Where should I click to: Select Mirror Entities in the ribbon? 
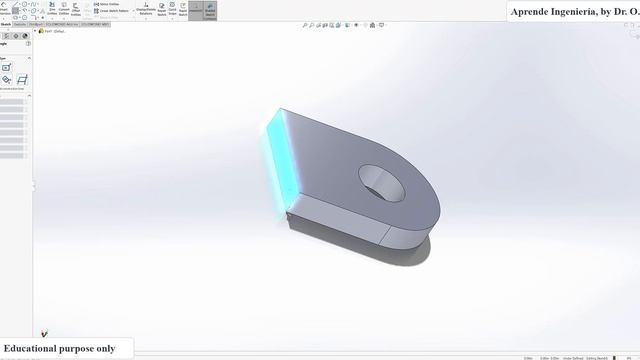pyautogui.click(x=107, y=4)
